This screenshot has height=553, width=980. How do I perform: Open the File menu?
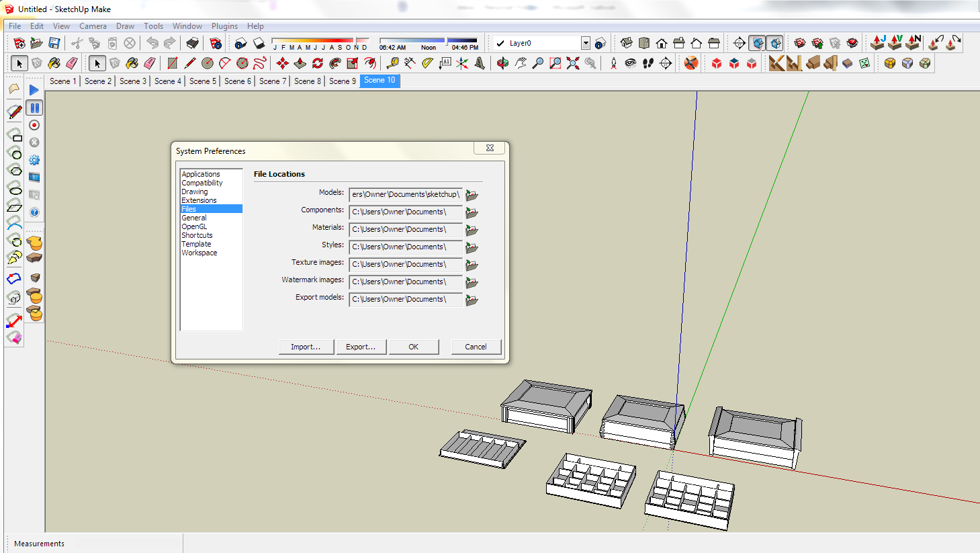(x=15, y=26)
